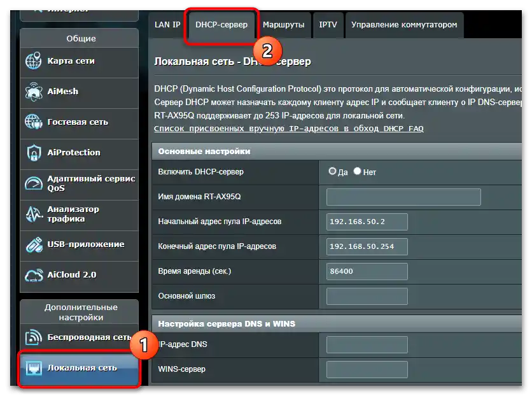Open the manually assigned IP DHCP FAQ link

pyautogui.click(x=289, y=129)
